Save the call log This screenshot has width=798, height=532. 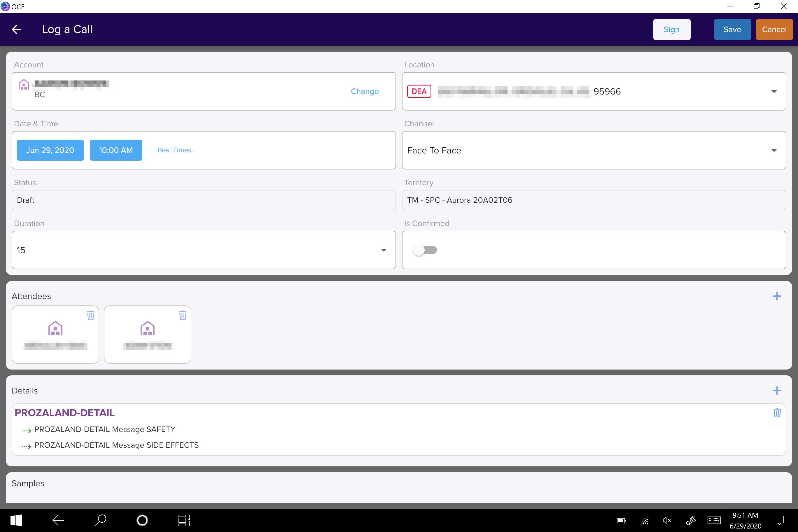coord(732,29)
